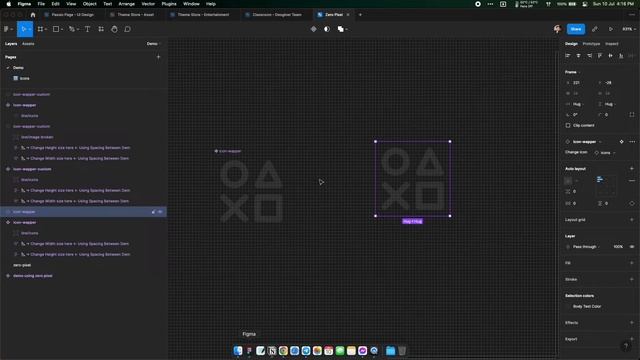The width and height of the screenshot is (640, 360).
Task: Click the Align bottom icon
Action: (x=621, y=56)
